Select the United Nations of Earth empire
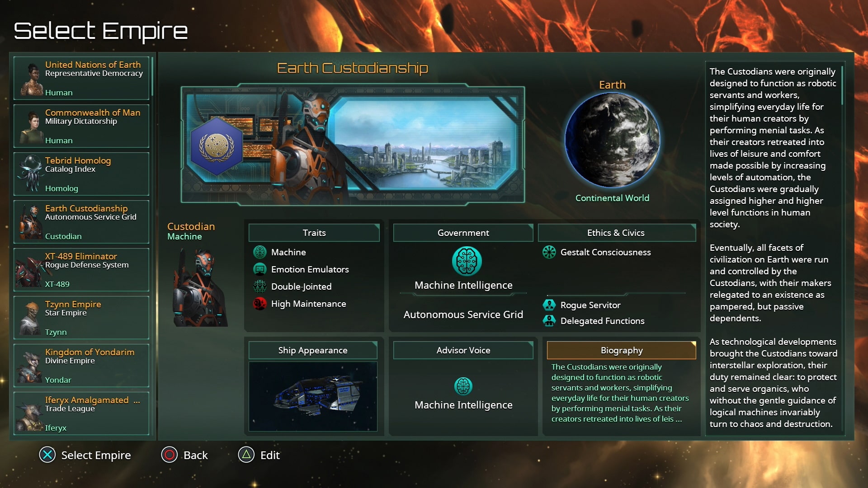 tap(84, 77)
